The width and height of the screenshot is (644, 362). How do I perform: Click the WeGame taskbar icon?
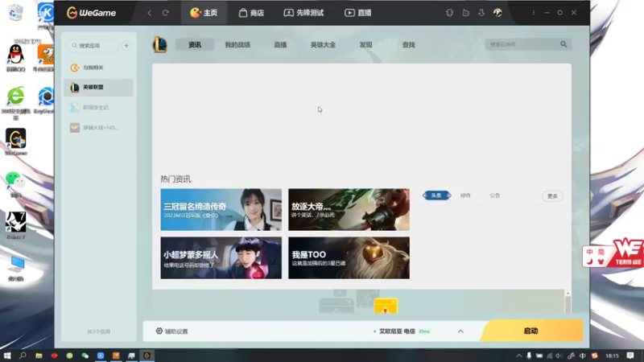[147, 356]
